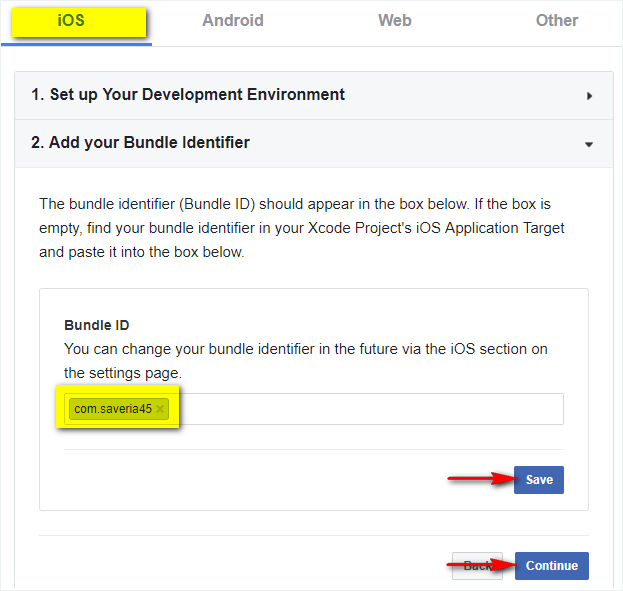Viewport: 623px width, 591px height.
Task: Click the bundle identifier instruction paragraph
Action: click(300, 228)
